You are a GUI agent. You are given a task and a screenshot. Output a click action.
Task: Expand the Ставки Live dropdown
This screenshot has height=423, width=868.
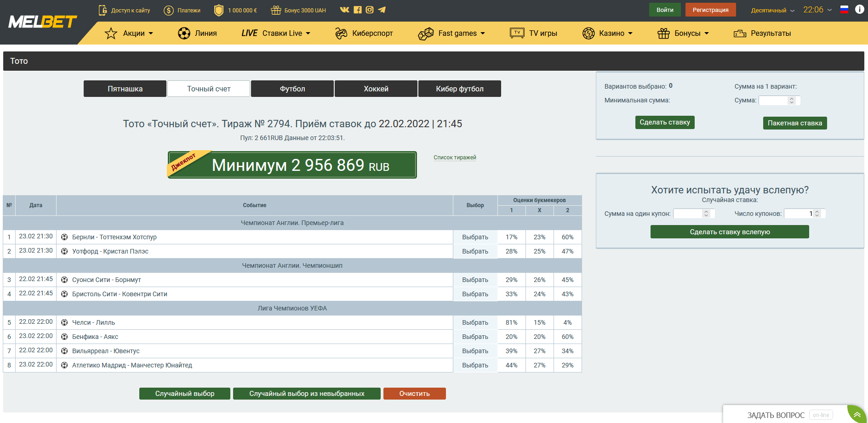[308, 34]
